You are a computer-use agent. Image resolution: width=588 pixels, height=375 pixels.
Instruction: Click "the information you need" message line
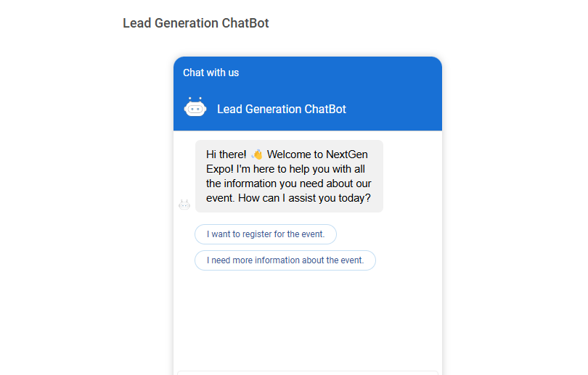[x=265, y=184]
